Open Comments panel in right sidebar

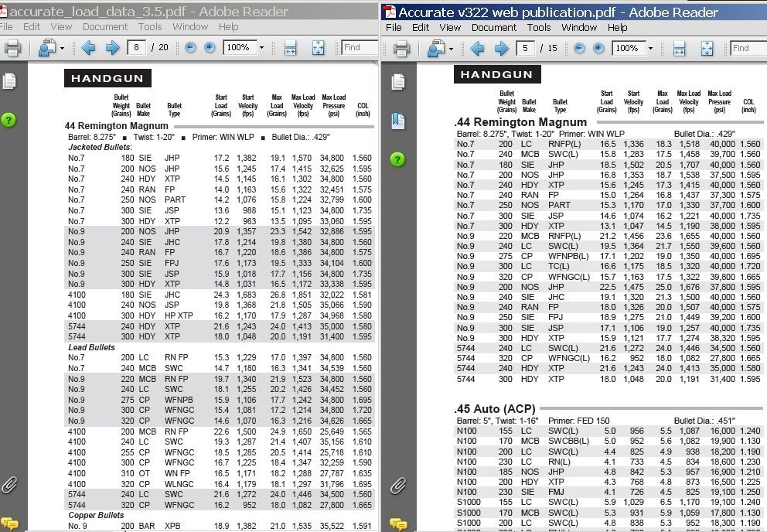[x=398, y=524]
